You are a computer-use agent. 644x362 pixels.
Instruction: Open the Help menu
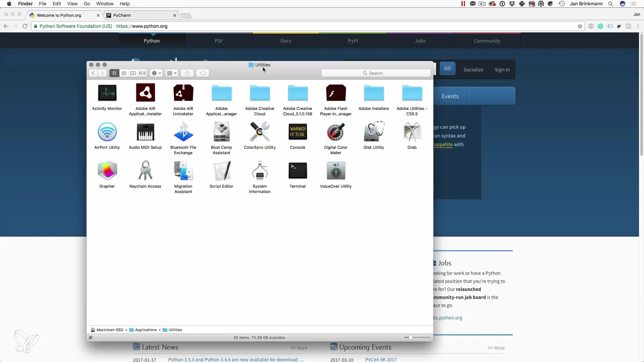coord(124,4)
